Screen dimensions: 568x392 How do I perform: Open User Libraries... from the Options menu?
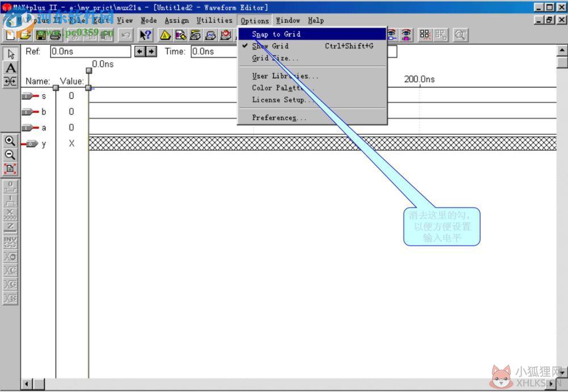pos(312,76)
